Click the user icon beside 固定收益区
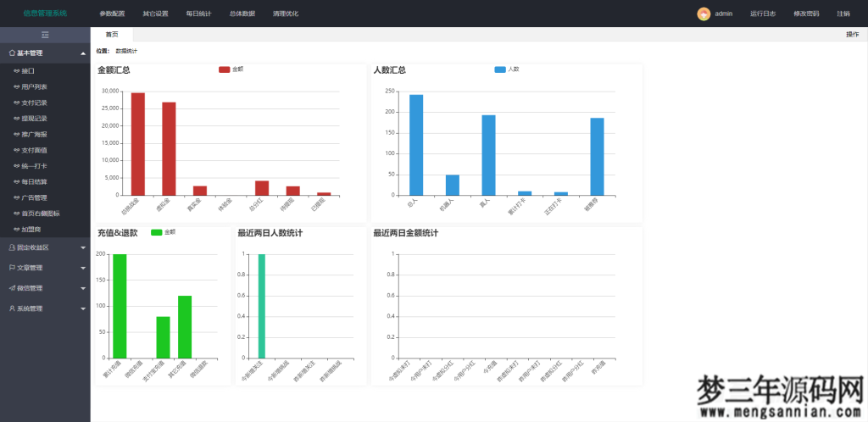 [x=12, y=247]
